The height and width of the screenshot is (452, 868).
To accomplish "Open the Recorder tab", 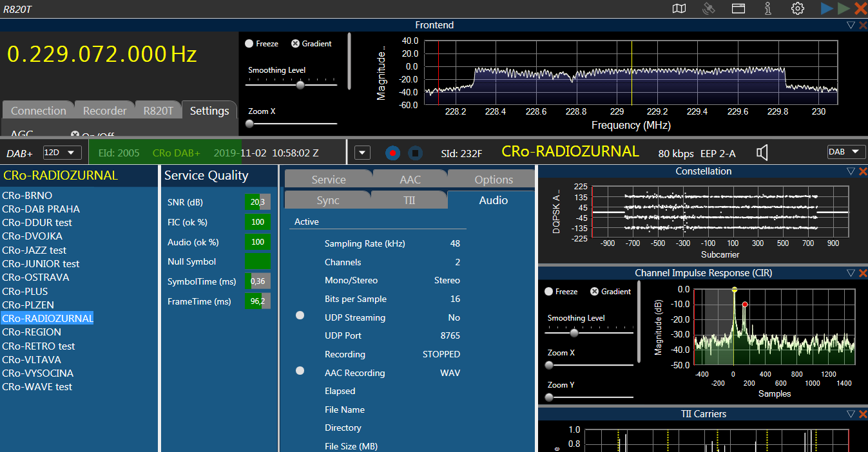I will (104, 111).
